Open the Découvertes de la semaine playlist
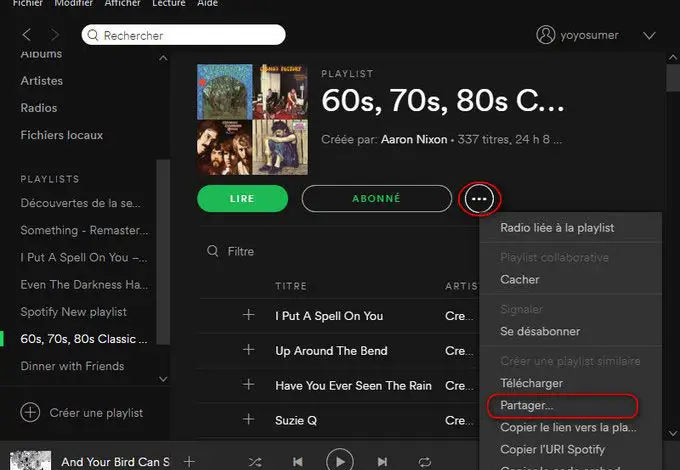 [81, 203]
